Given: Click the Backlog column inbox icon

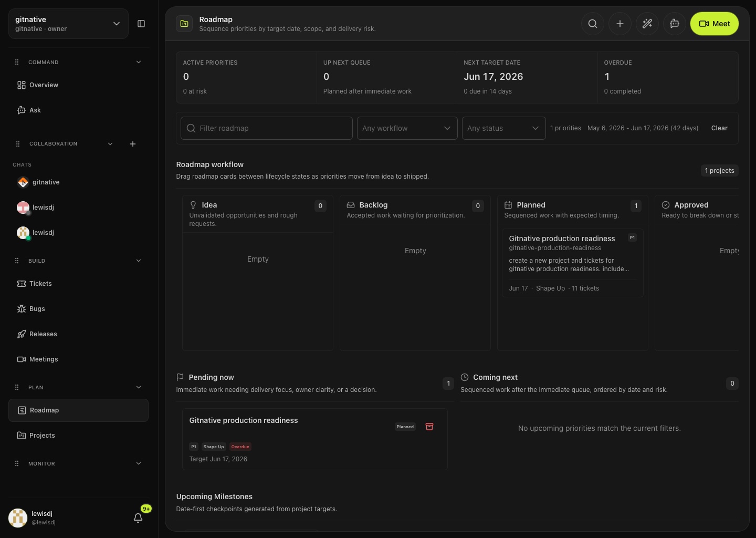Looking at the screenshot, I should point(351,205).
